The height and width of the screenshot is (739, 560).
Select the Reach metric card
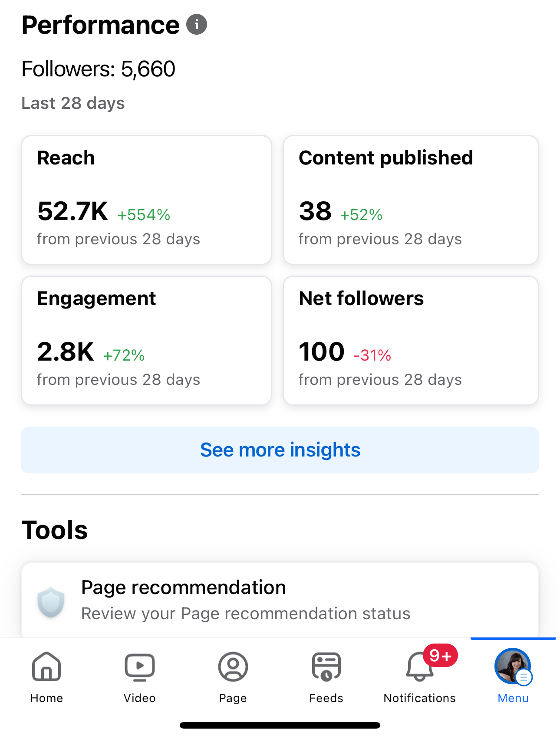[146, 200]
